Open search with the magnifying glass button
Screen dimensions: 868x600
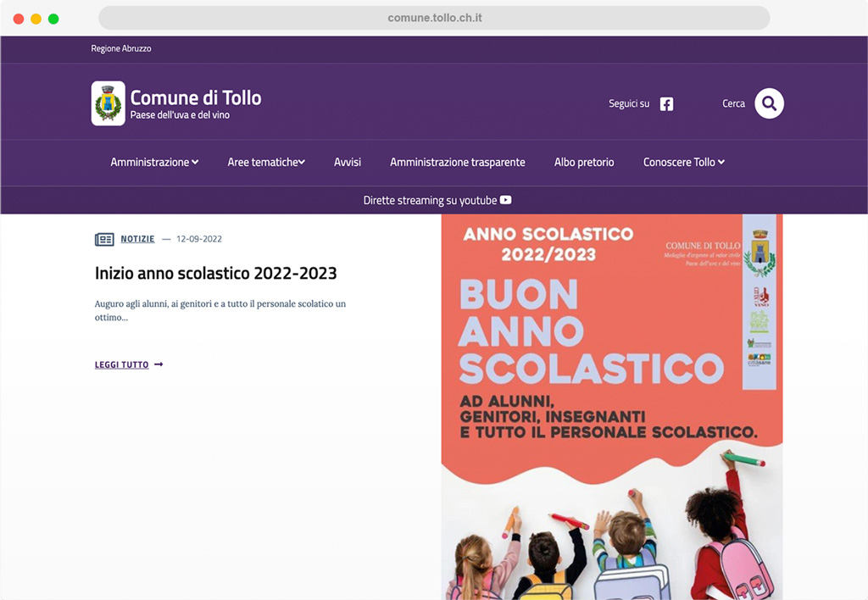pos(769,103)
